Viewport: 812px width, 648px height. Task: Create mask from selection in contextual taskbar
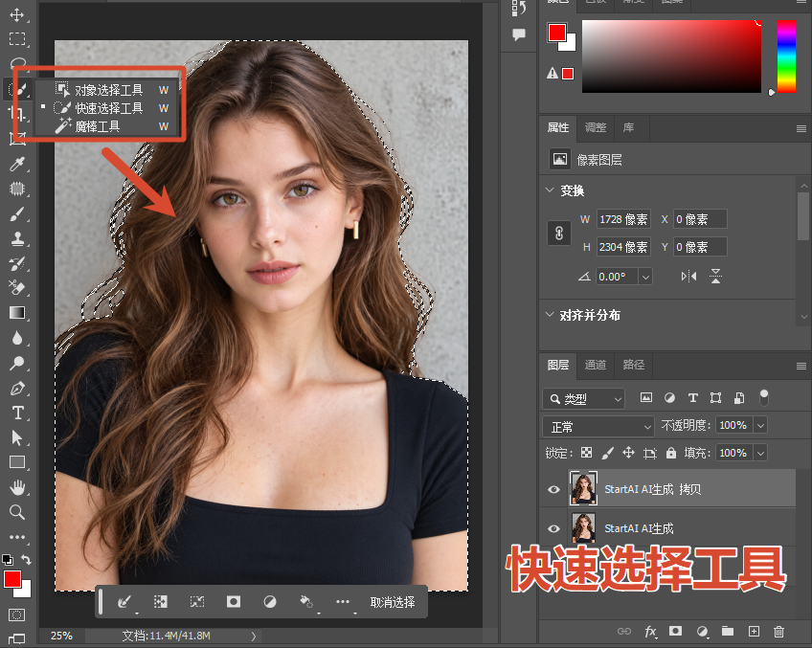234,601
